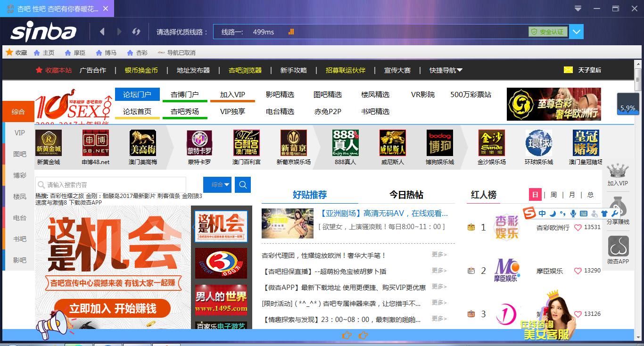Select 电台 in the left sidebar
Image resolution: width=644 pixels, height=346 pixels.
[x=19, y=218]
